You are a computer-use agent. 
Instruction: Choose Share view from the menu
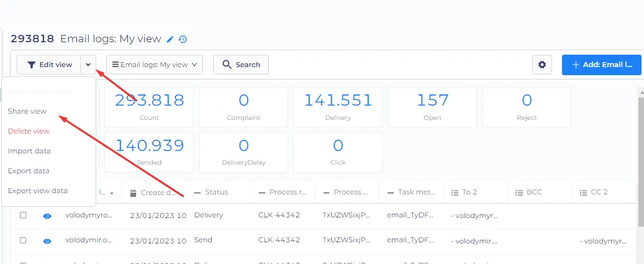coord(27,111)
